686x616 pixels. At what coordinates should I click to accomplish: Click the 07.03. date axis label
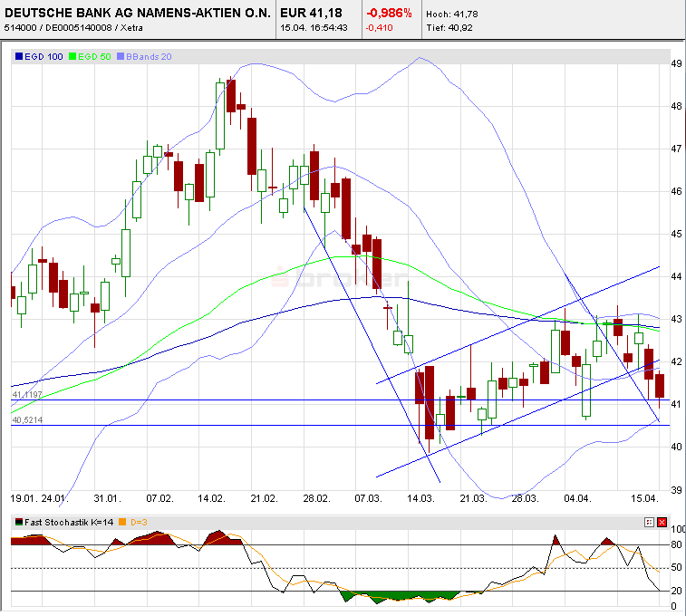pos(368,498)
